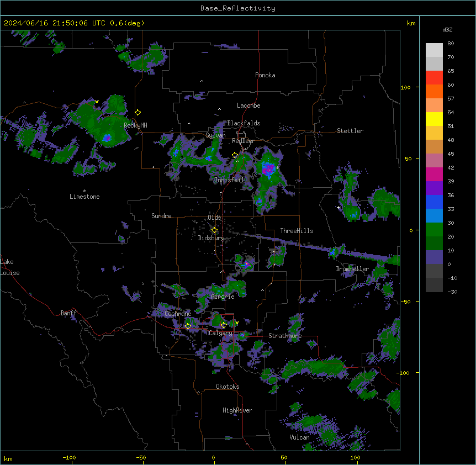Click the magenta 39 dBZ legend color
The height and width of the screenshot is (465, 476).
pos(434,174)
